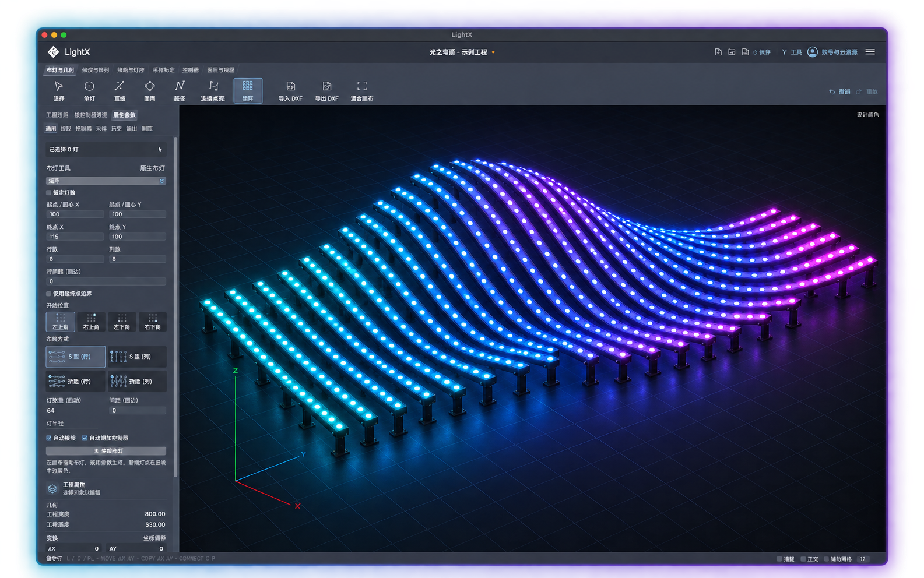This screenshot has height=578, width=924.
Task: Select the 矩阵 matrix tool in toolbar
Action: [x=248, y=91]
